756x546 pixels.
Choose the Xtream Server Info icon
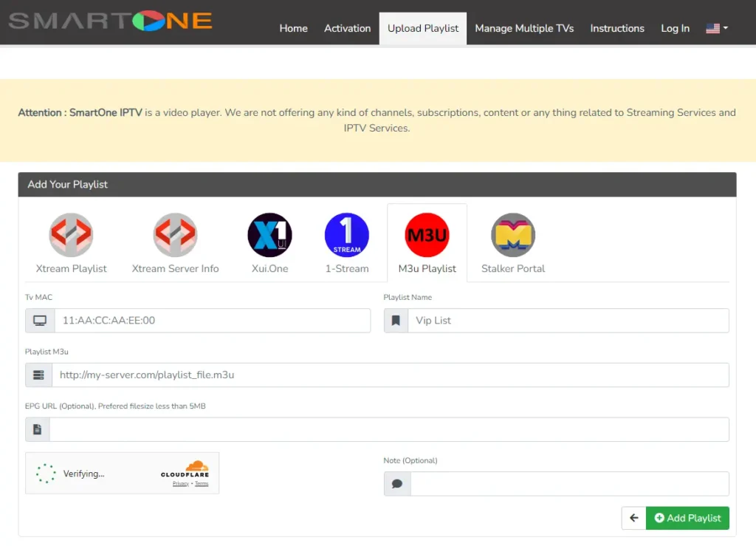(175, 235)
